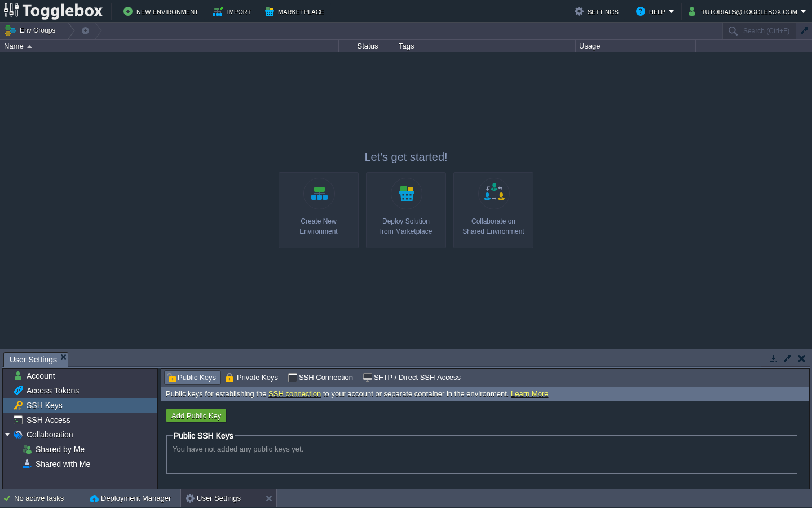This screenshot has width=812, height=508.
Task: Click the Status column header
Action: (x=367, y=46)
